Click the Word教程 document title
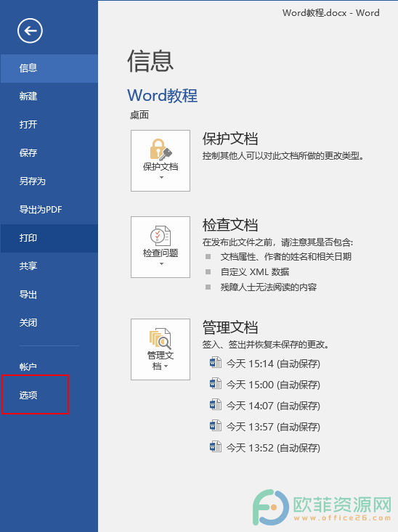398x532 pixels. (163, 95)
